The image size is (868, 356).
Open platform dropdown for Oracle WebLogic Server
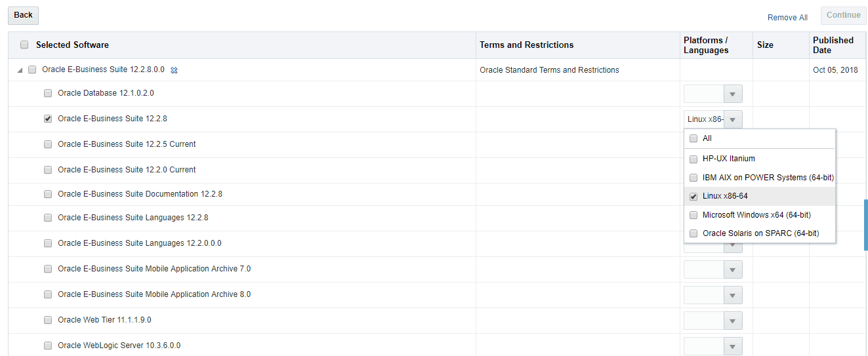click(733, 346)
